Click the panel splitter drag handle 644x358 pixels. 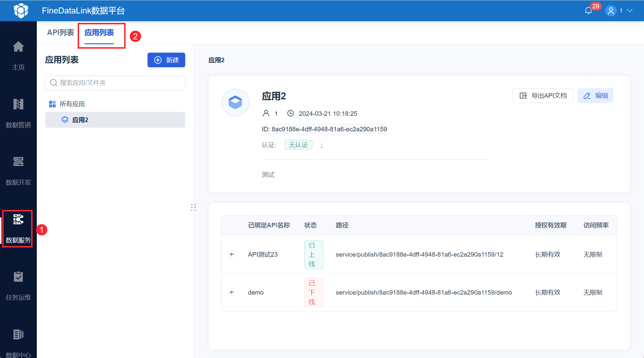194,207
